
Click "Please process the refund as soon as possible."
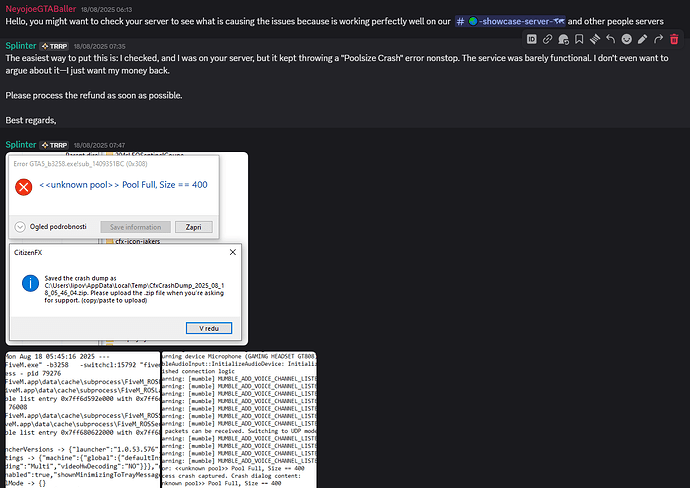[x=94, y=95]
